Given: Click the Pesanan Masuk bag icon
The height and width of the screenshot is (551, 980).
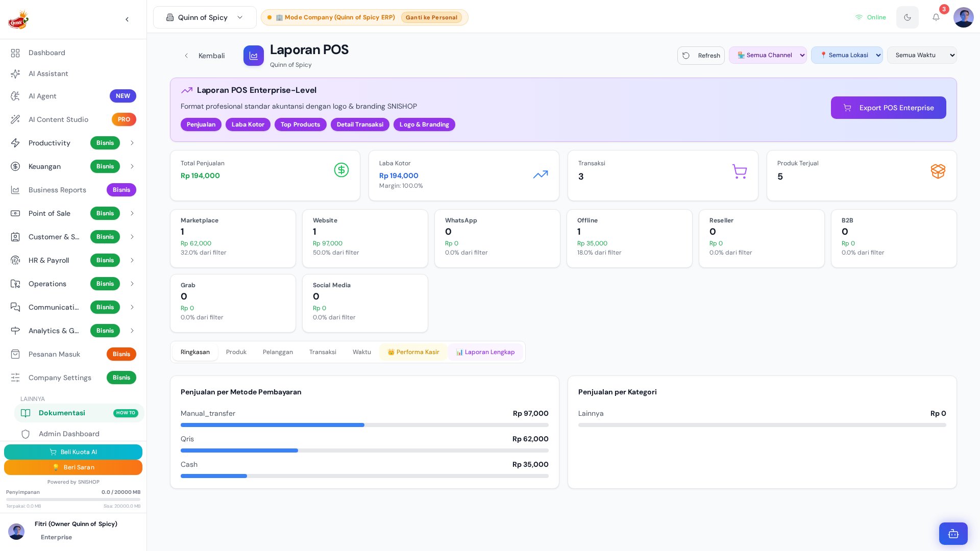Looking at the screenshot, I should 15,354.
